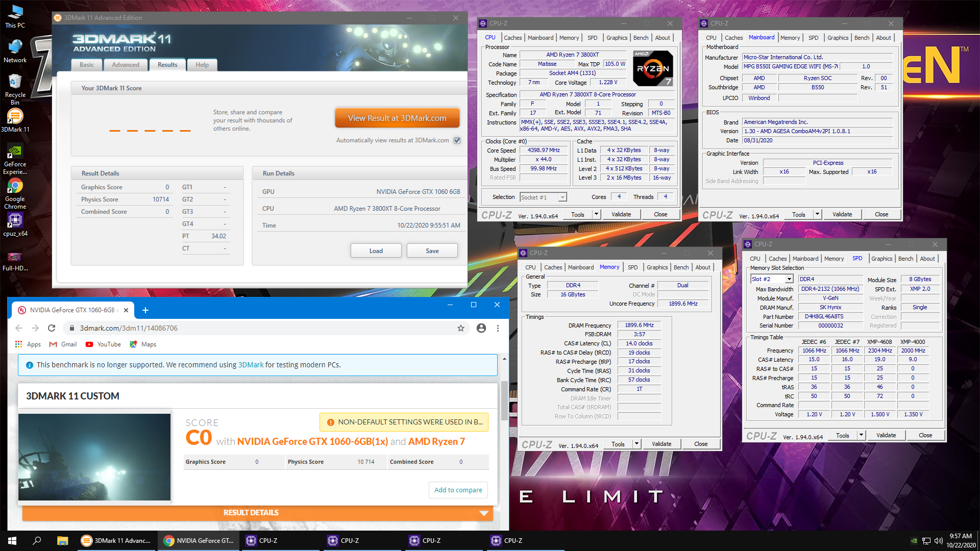Open new tab in Chrome
This screenshot has width=980, height=551.
(x=145, y=310)
